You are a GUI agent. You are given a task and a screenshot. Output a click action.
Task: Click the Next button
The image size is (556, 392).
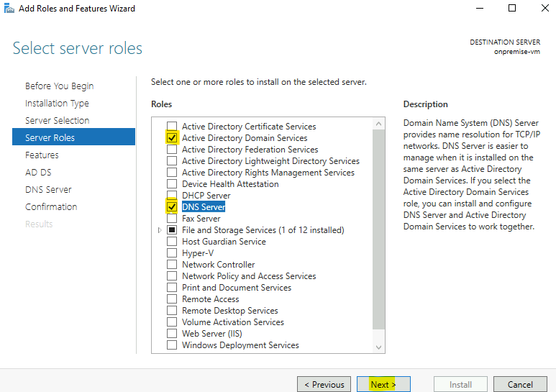tap(383, 385)
